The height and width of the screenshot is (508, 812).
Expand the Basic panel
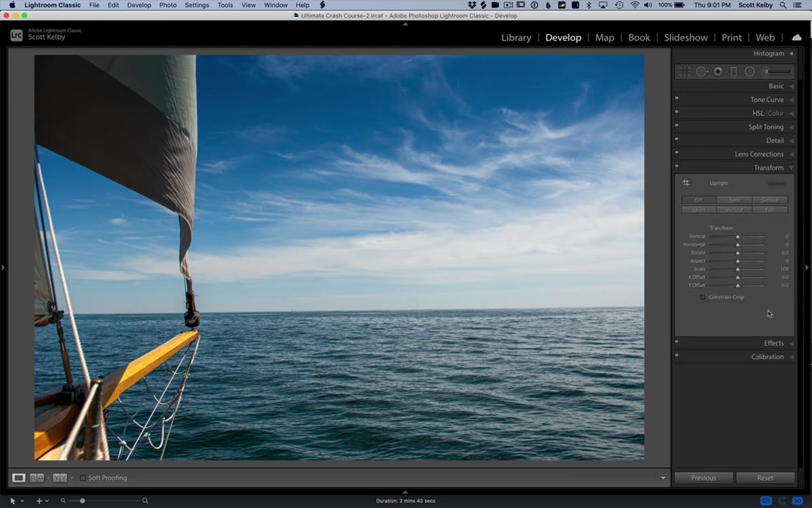coord(791,86)
